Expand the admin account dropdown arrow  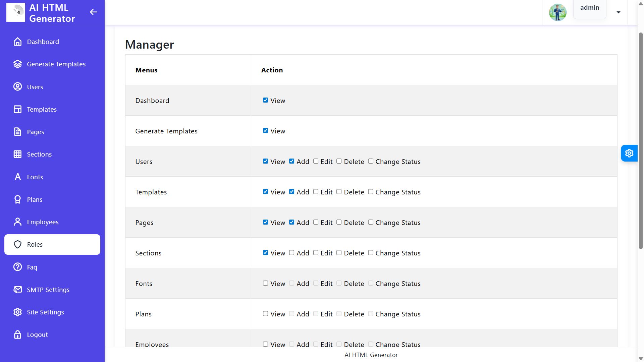click(618, 12)
